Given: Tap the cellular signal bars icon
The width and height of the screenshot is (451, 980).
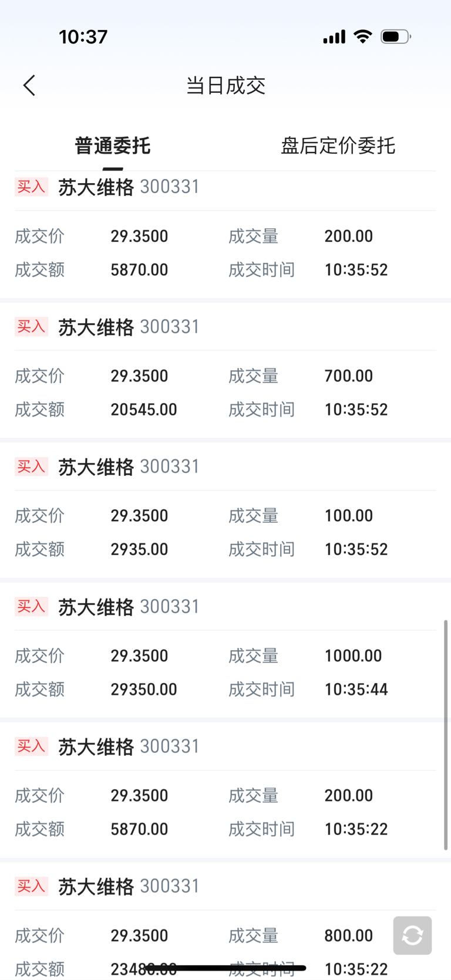Looking at the screenshot, I should [334, 38].
